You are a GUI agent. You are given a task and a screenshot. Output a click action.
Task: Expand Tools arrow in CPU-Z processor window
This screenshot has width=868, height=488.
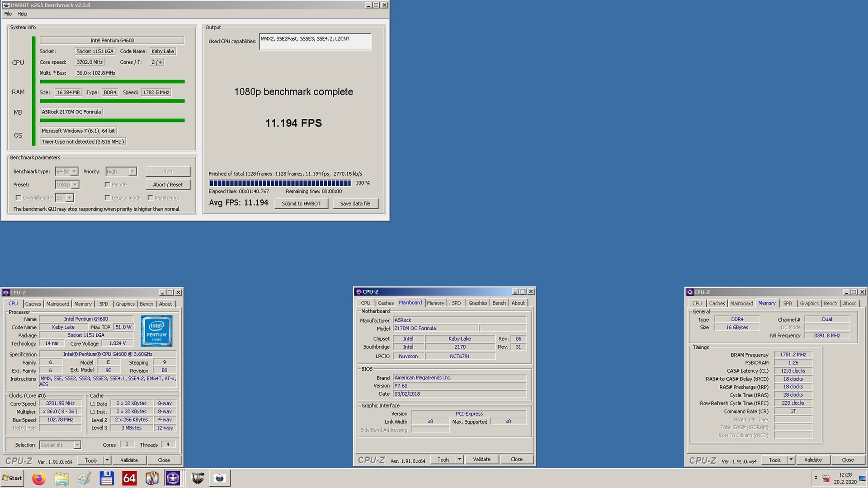point(107,460)
